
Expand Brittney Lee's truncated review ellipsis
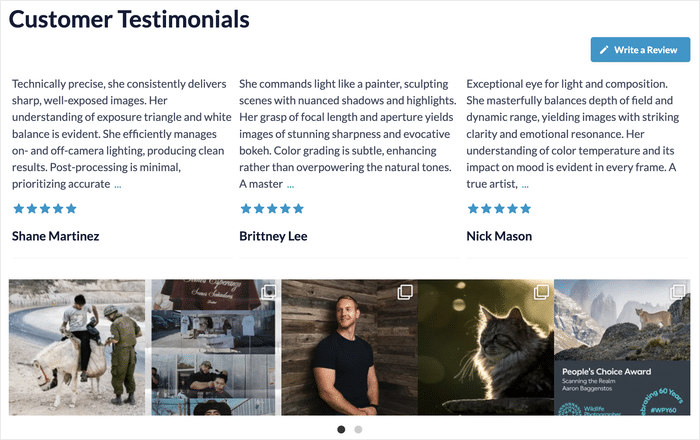point(291,185)
